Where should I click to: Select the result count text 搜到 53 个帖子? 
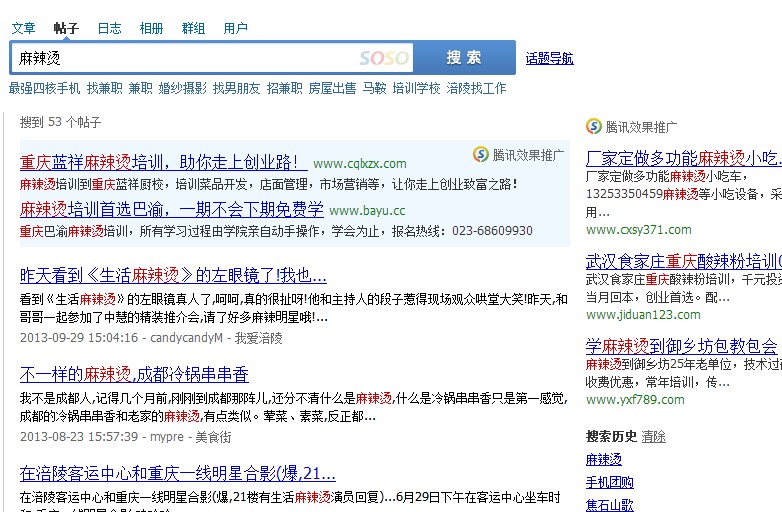60,122
